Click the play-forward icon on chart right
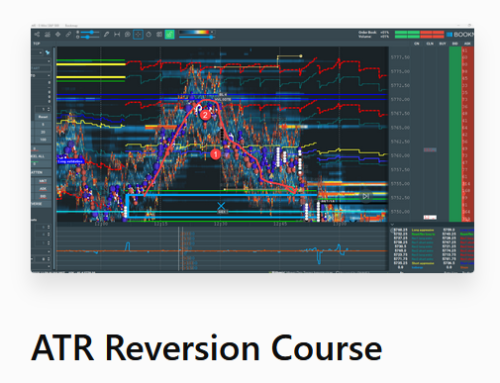 (x=366, y=196)
